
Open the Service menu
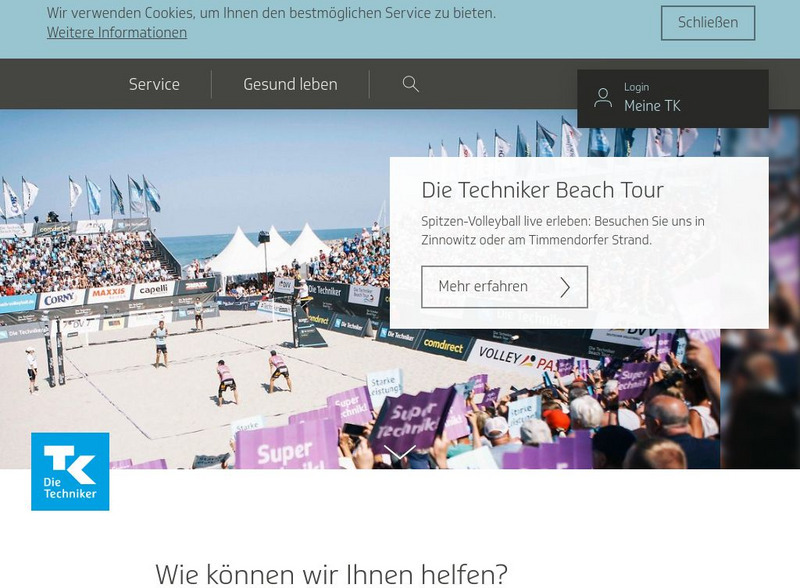(154, 84)
